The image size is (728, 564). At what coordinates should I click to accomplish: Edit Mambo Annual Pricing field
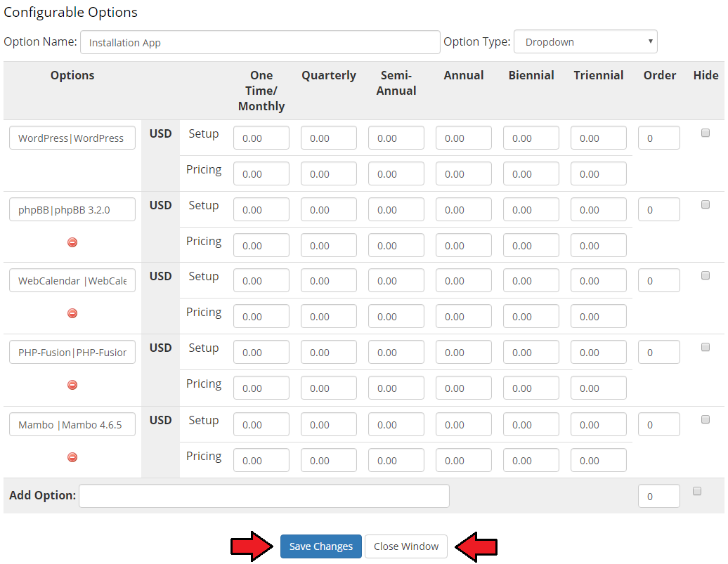(x=464, y=460)
